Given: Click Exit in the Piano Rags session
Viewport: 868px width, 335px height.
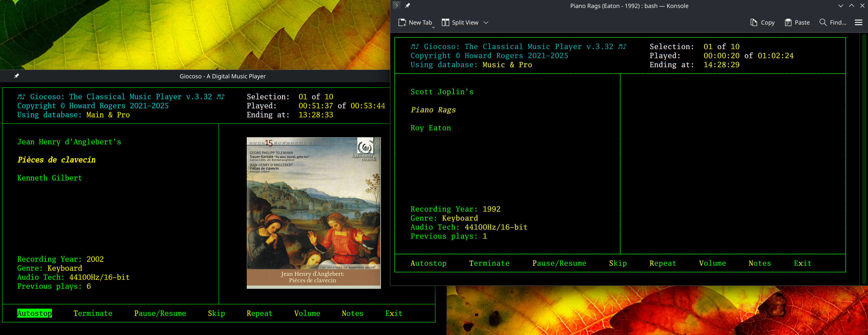Looking at the screenshot, I should 802,263.
